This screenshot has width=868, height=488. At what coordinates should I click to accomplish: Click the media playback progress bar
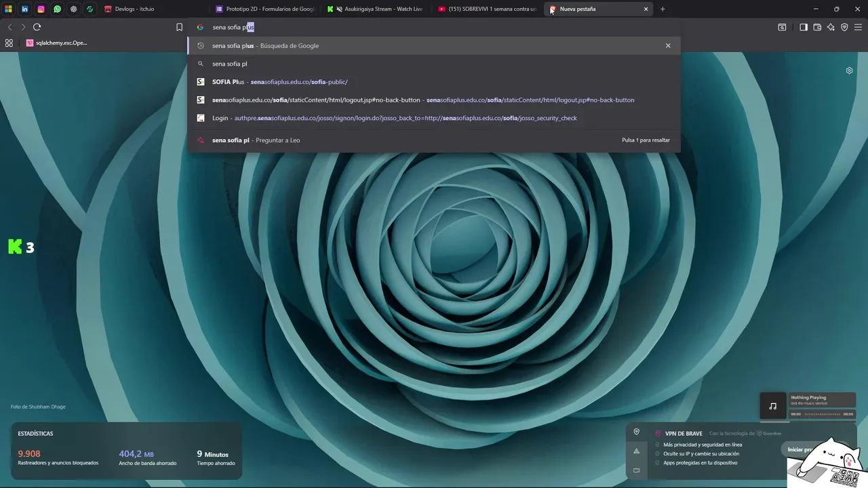(822, 414)
